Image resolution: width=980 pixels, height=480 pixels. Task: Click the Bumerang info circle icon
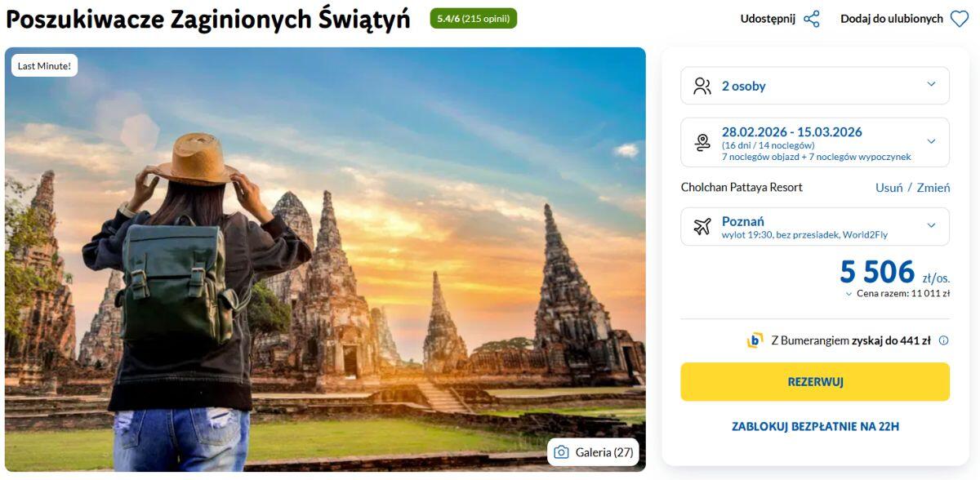click(943, 340)
